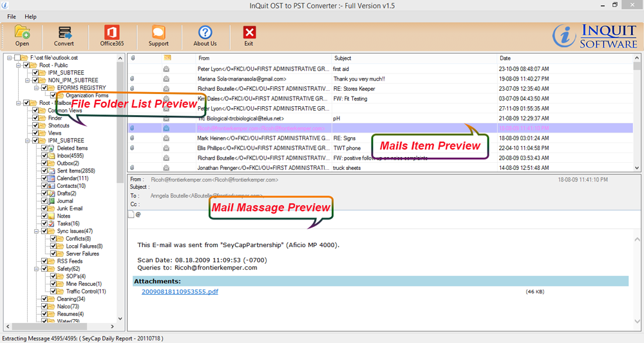Uncheck the Cleaning(34) checkbox
644x343 pixels.
[44, 299]
